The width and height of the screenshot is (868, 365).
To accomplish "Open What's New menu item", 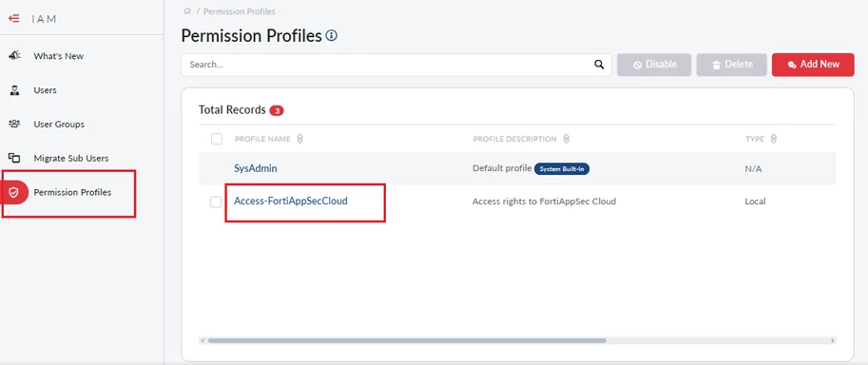I will point(59,56).
